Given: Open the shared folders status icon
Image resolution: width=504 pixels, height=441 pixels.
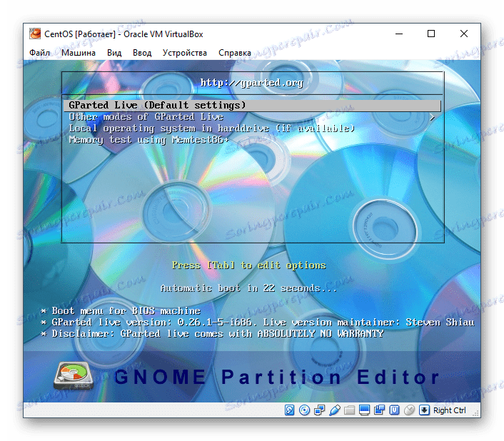Looking at the screenshot, I should [x=349, y=410].
